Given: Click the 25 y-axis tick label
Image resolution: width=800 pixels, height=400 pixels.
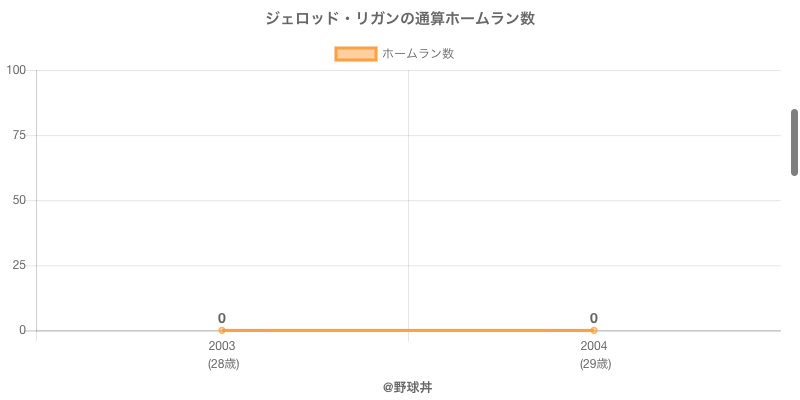Looking at the screenshot, I should (x=19, y=265).
